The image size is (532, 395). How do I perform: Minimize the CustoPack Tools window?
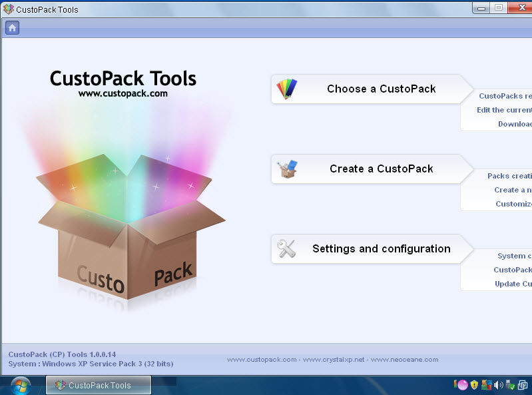pyautogui.click(x=481, y=8)
